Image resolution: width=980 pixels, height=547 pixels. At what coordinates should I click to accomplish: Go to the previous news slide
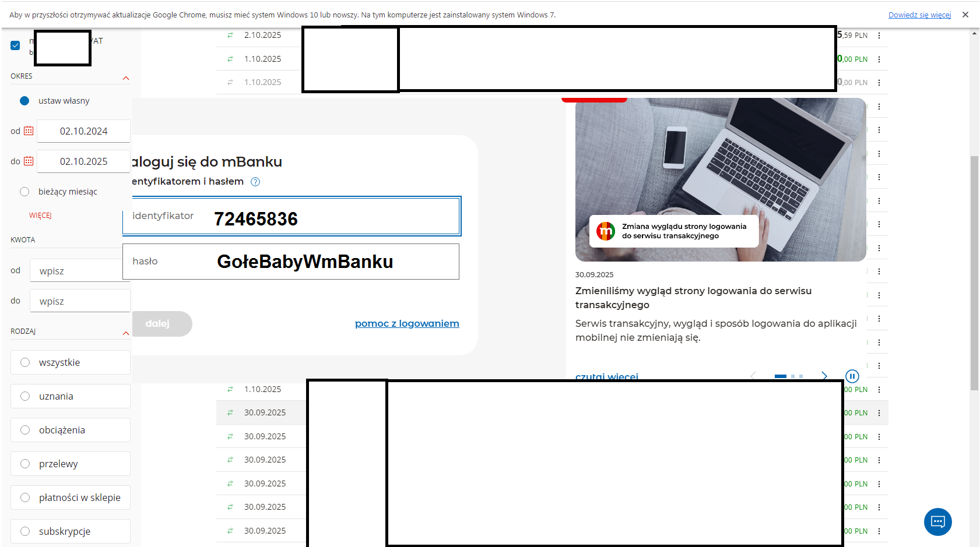click(x=753, y=376)
